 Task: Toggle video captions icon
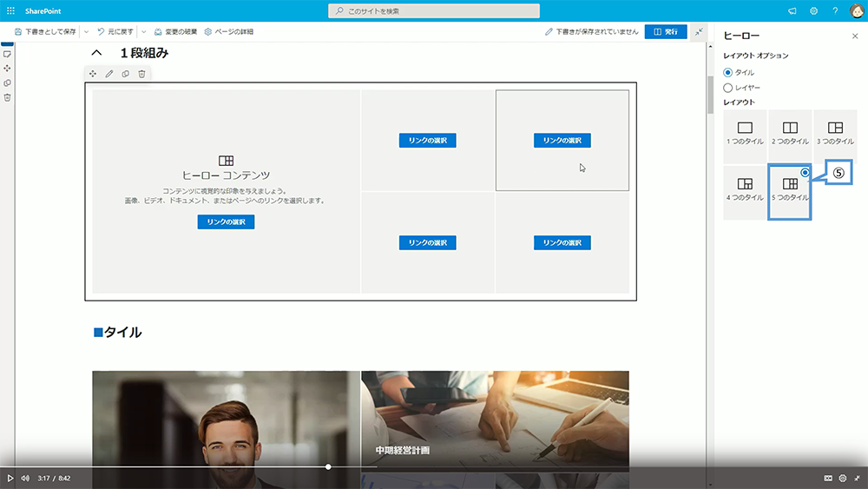click(x=828, y=478)
